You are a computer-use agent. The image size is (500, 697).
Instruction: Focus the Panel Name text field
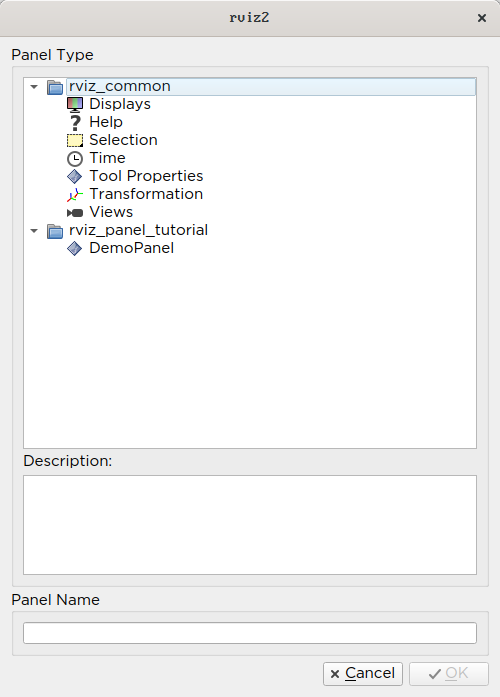250,633
